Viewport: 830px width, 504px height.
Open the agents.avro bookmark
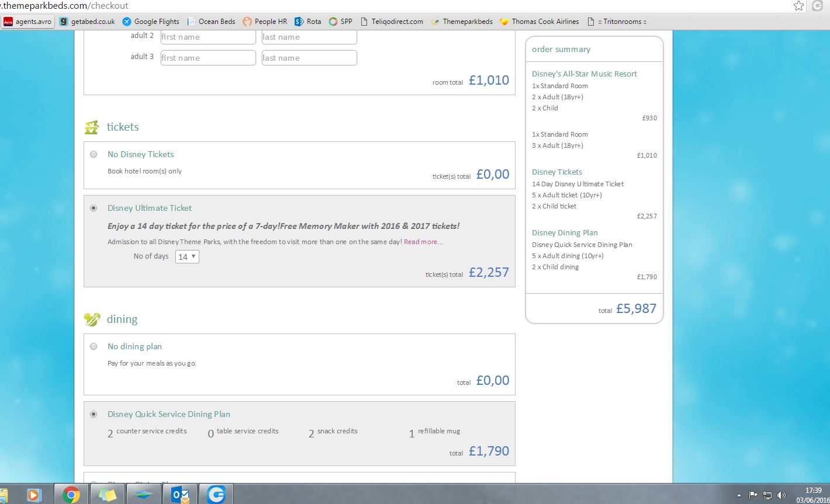point(27,22)
